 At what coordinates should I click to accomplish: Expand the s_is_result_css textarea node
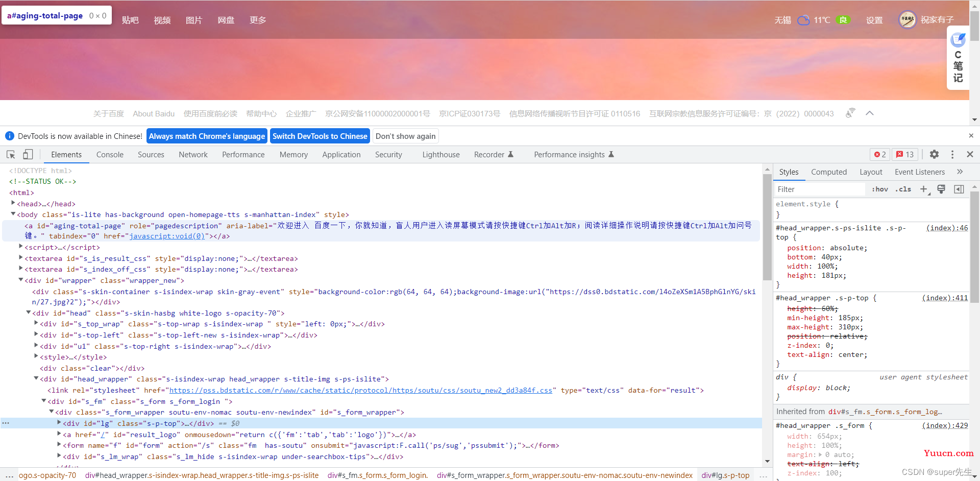pos(21,258)
